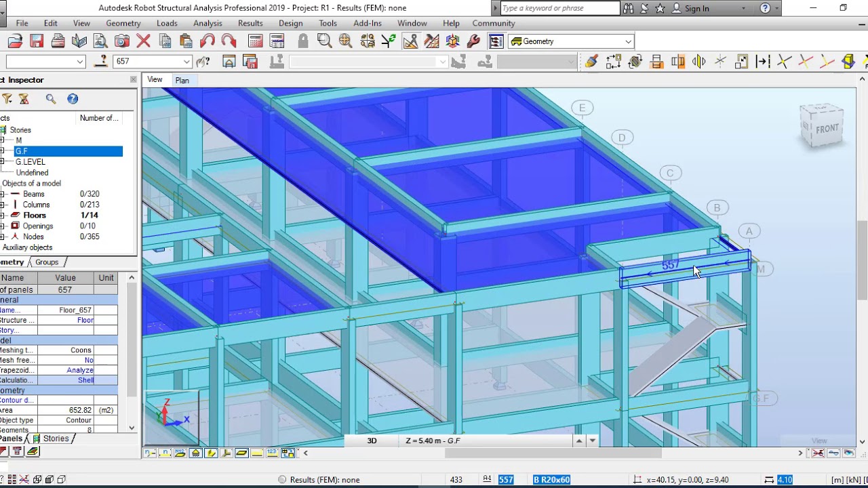Toggle supports symbols display in bottom toolbar
The image size is (868, 488).
click(x=196, y=453)
